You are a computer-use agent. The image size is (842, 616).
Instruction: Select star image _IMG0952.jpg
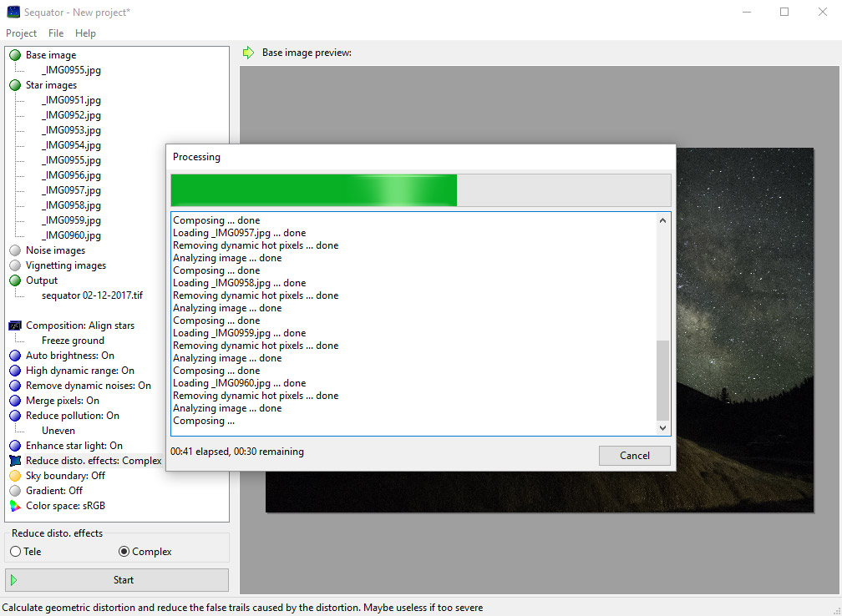72,115
